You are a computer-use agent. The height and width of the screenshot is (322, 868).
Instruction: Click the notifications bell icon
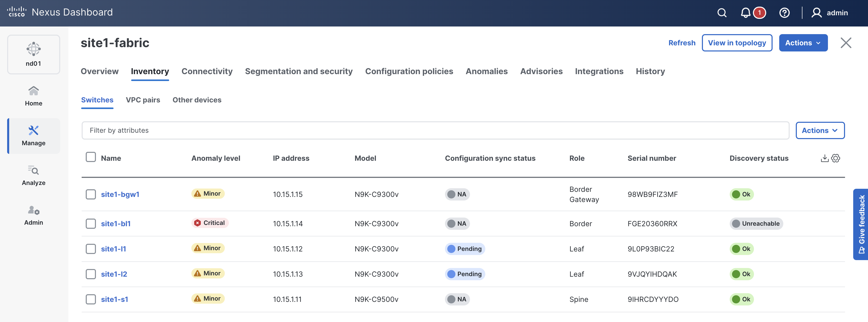click(x=745, y=13)
